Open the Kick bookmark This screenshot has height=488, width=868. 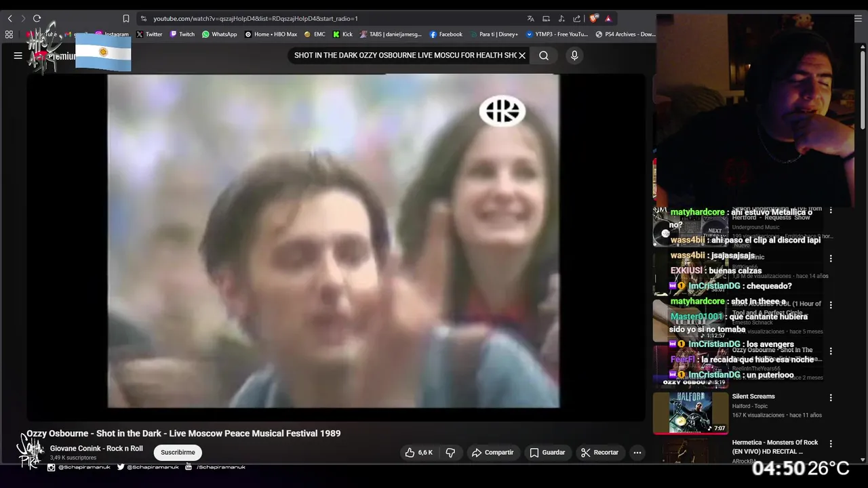click(342, 34)
